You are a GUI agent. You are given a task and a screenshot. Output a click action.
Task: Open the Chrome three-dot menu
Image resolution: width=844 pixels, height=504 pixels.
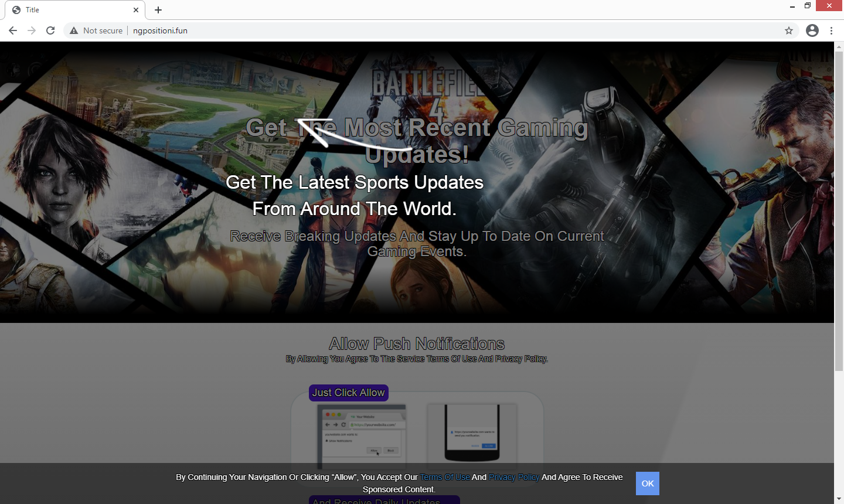(x=831, y=30)
